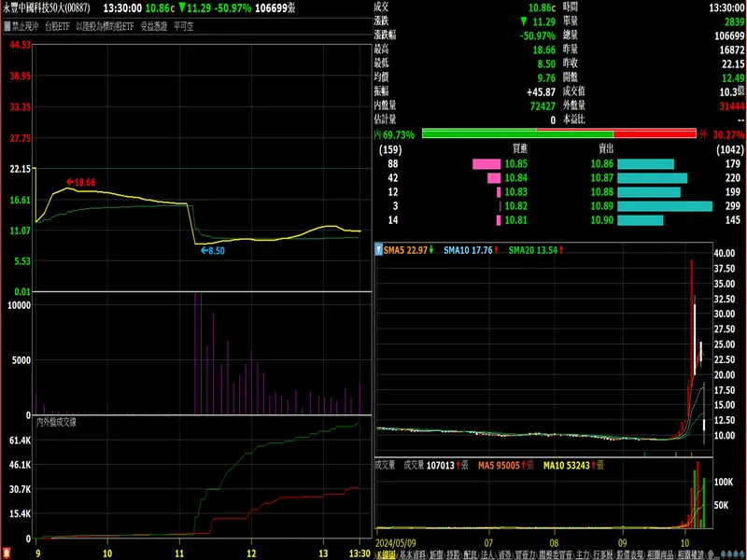
Task: Select ask price 10.88
Action: pos(602,192)
